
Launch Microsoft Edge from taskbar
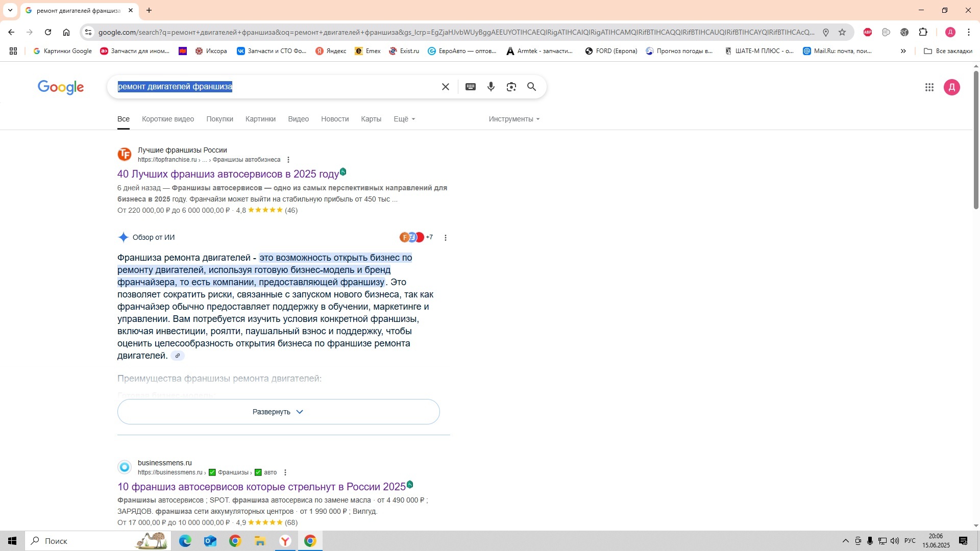click(x=185, y=541)
